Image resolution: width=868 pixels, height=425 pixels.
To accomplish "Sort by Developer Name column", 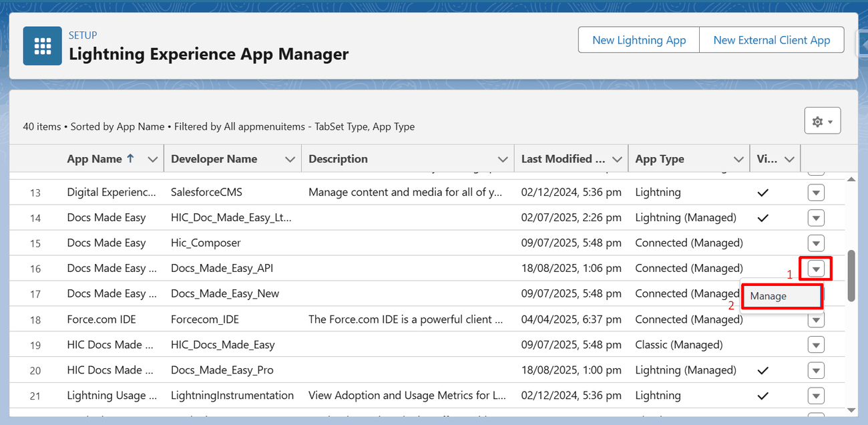I will (x=214, y=159).
